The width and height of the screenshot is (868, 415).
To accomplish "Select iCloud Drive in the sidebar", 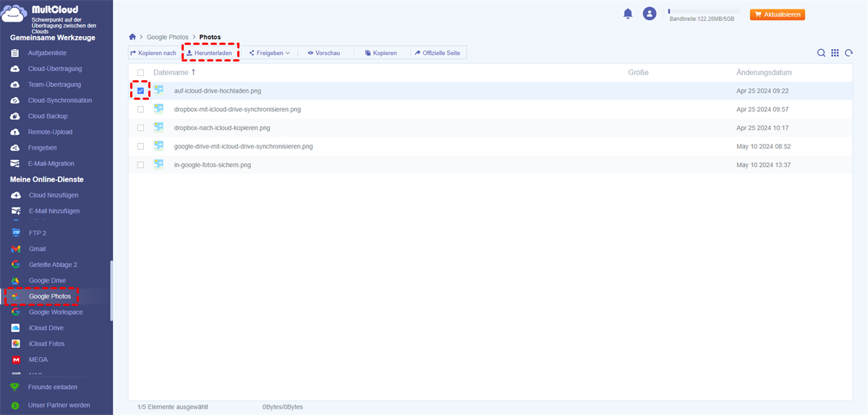I will pyautogui.click(x=46, y=328).
